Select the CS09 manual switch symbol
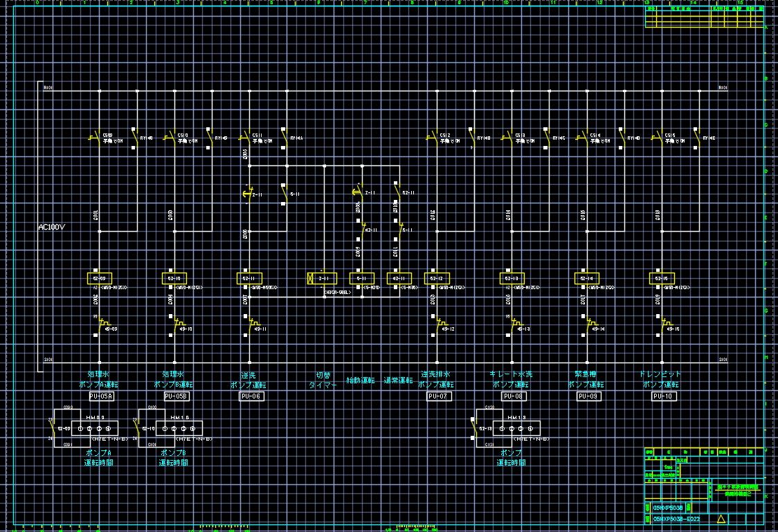This screenshot has height=532, width=778. [96, 138]
